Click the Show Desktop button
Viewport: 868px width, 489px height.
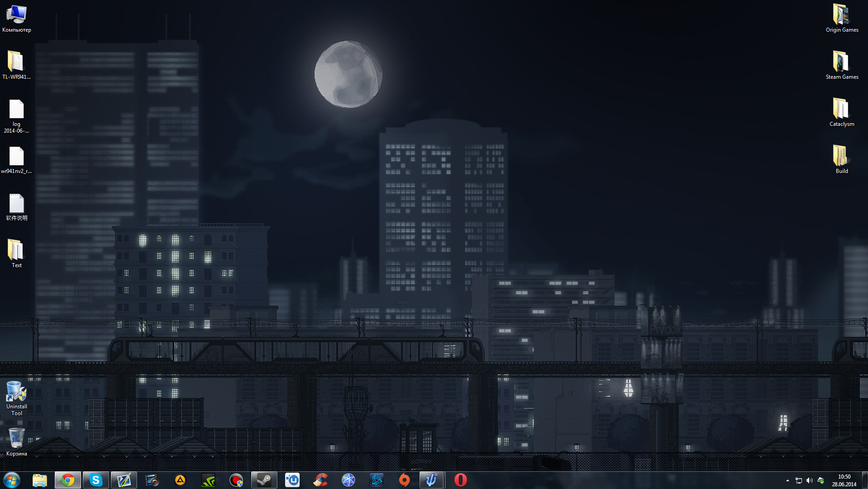[865, 480]
